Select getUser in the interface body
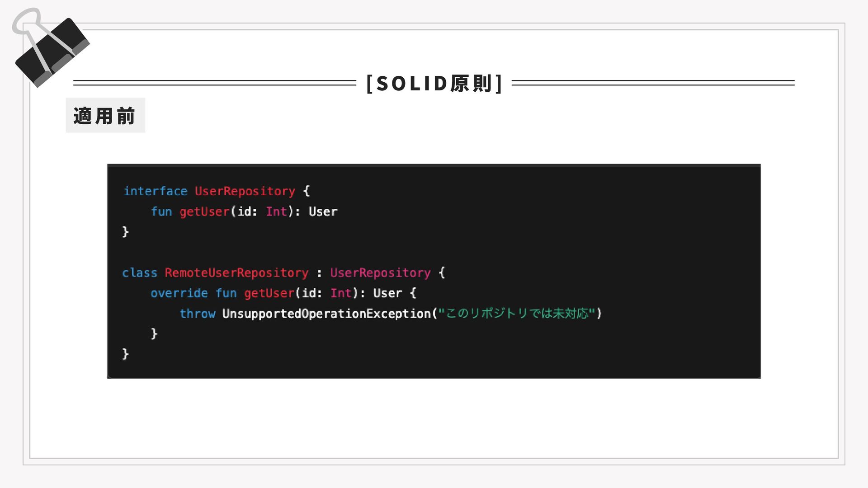Viewport: 868px width, 488px height. [x=205, y=212]
